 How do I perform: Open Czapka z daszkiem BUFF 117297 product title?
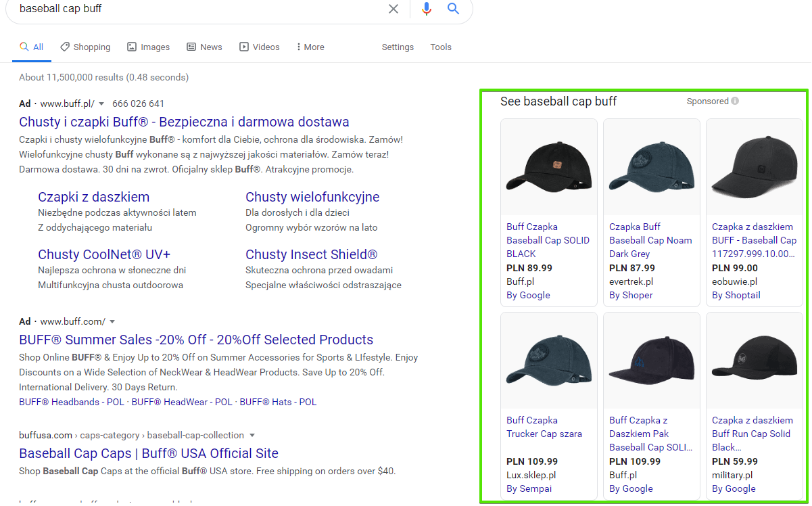[x=754, y=240]
